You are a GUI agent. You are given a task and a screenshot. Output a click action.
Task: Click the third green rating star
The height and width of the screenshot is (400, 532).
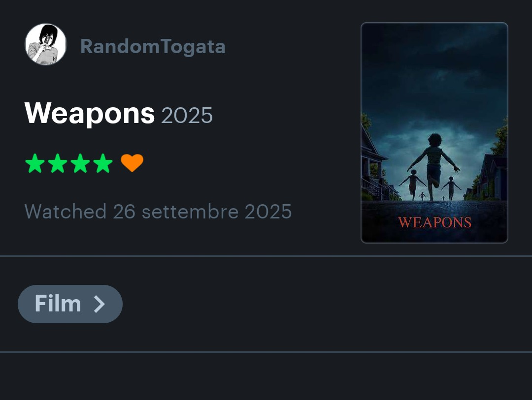[x=80, y=163]
